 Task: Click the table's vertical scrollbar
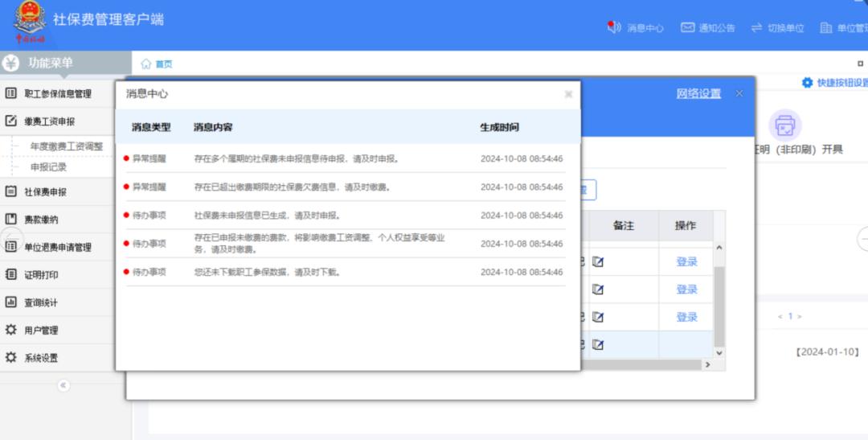tap(719, 306)
